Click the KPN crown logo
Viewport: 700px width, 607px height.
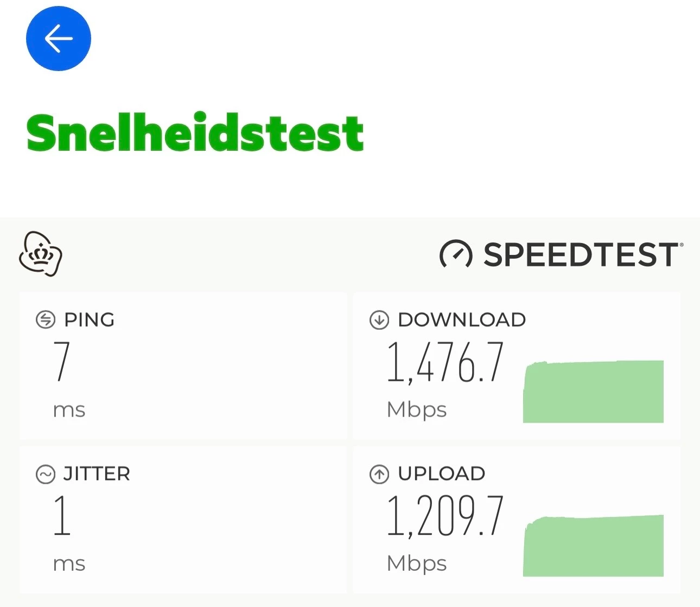click(x=41, y=254)
